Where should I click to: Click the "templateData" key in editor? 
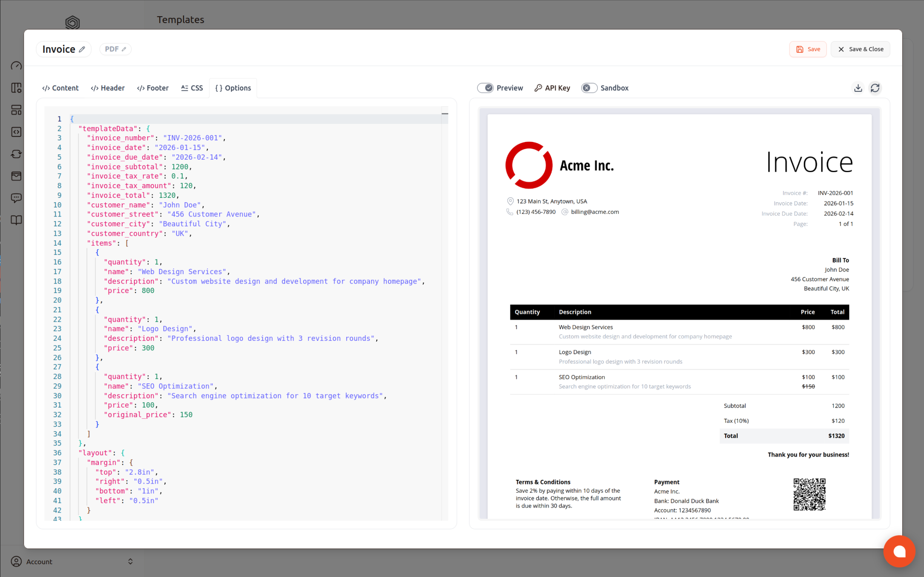[x=108, y=128]
